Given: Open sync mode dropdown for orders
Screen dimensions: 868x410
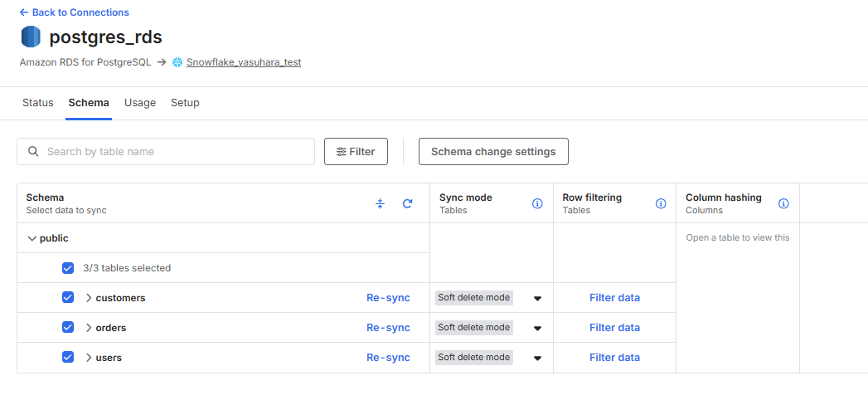Looking at the screenshot, I should [x=537, y=328].
